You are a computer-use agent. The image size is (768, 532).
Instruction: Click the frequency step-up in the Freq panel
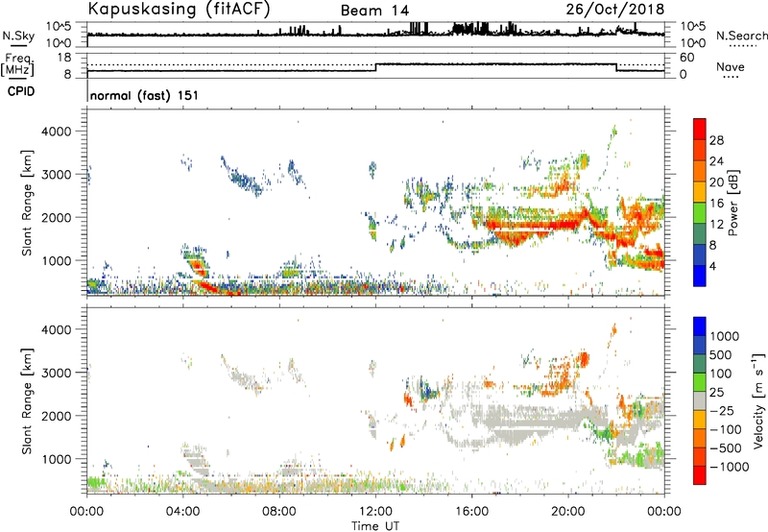(375, 67)
